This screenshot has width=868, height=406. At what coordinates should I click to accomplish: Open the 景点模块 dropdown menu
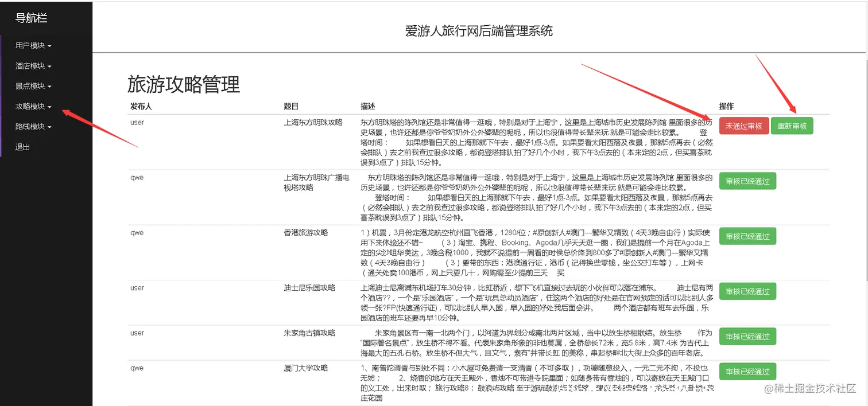tap(33, 86)
